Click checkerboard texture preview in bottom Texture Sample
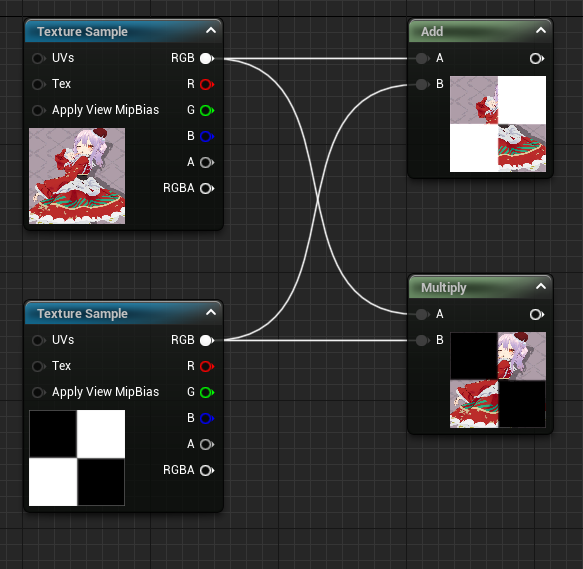Image resolution: width=583 pixels, height=569 pixels. tap(77, 458)
